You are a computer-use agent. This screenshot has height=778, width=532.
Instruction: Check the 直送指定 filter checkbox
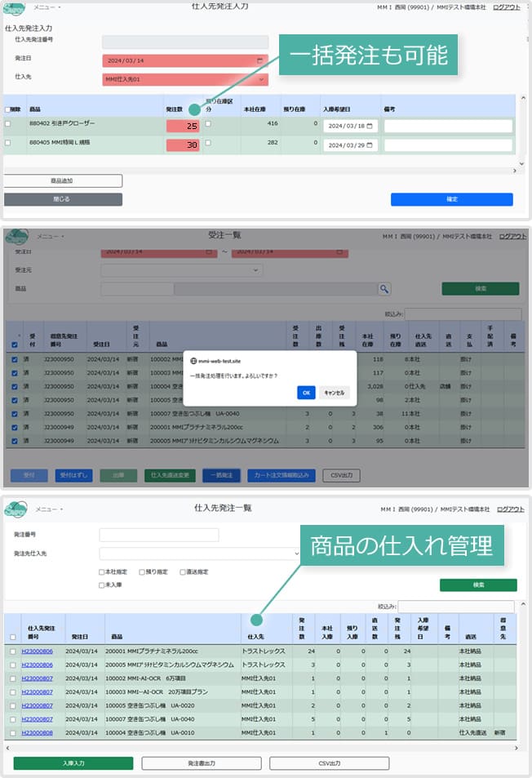(x=183, y=572)
